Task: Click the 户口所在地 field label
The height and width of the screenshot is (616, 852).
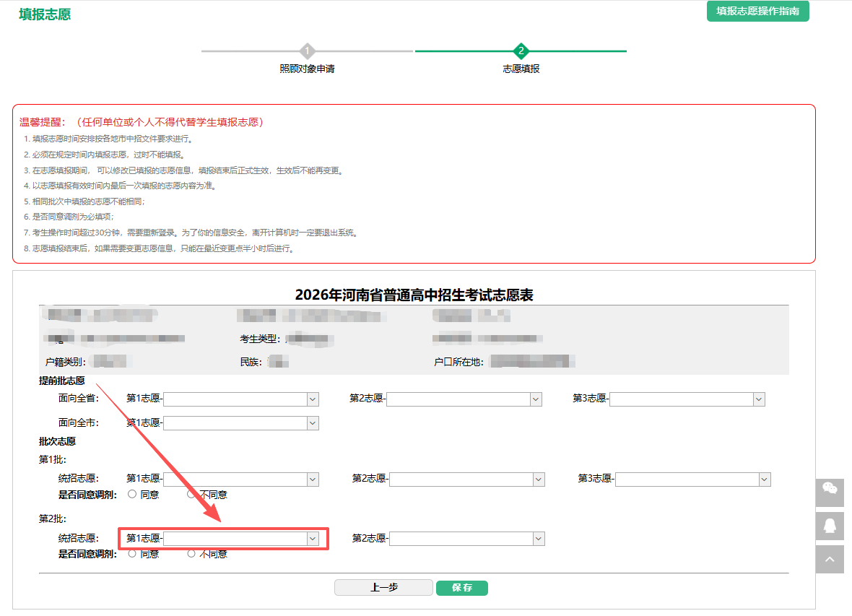Action: (x=458, y=362)
